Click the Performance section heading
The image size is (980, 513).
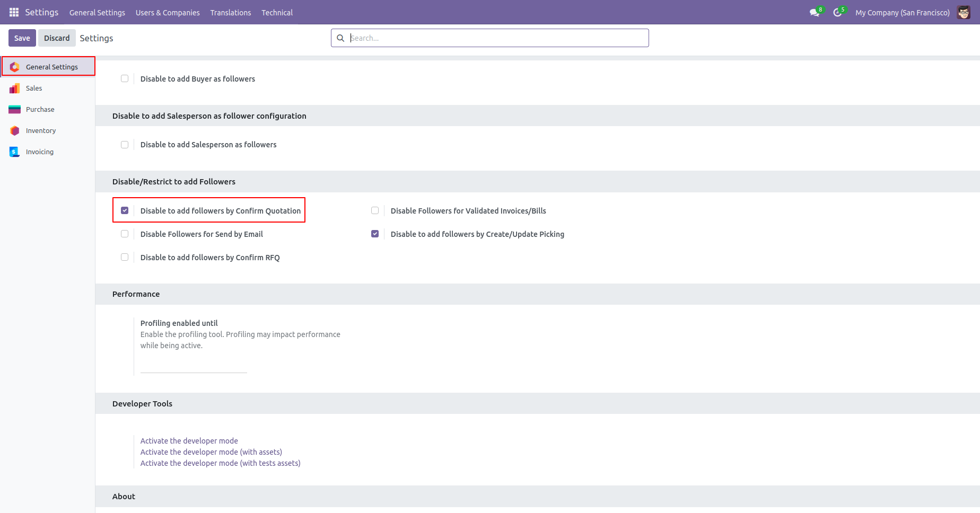click(136, 294)
